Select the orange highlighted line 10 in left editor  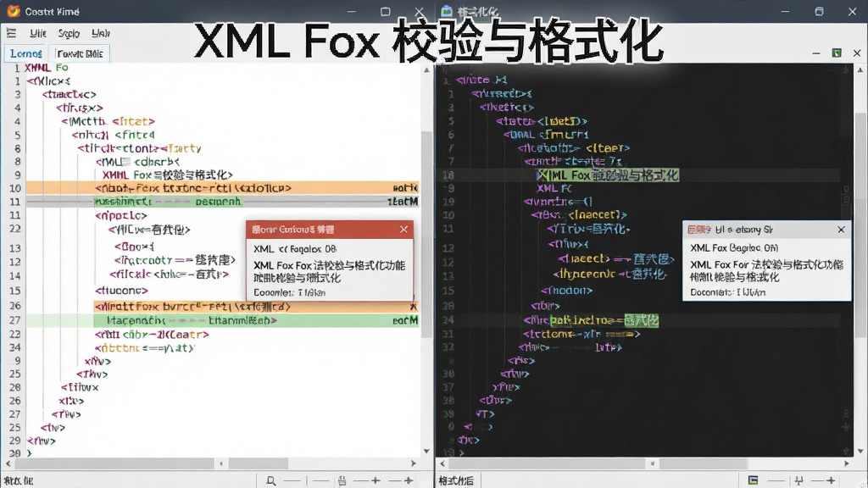click(x=222, y=188)
